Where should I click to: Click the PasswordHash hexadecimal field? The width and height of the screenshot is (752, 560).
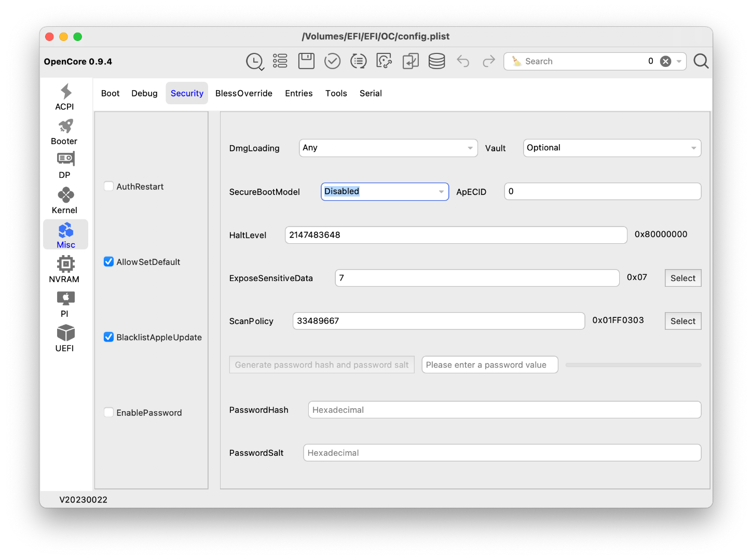pyautogui.click(x=504, y=410)
